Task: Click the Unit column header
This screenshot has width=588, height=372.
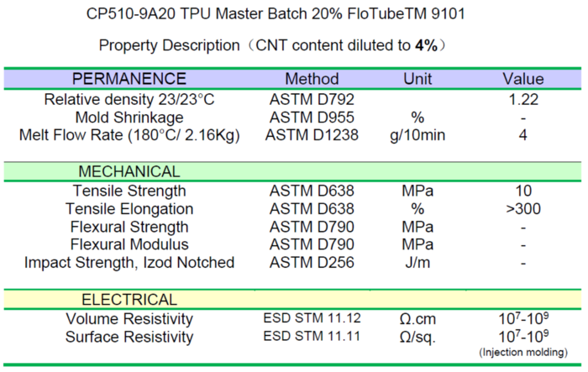Action: (x=417, y=79)
